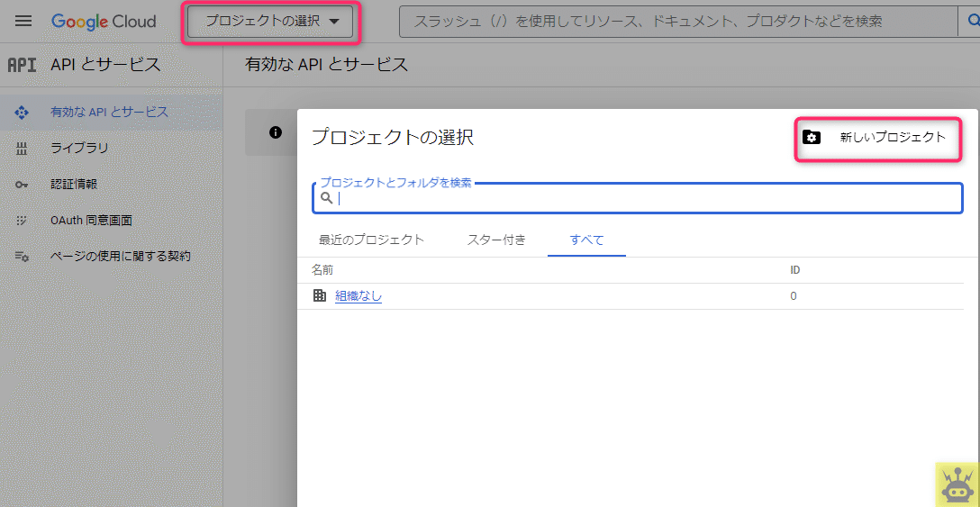Open the プロジェクトの選択 dropdown in the header
Image resolution: width=980 pixels, height=507 pixels.
[x=270, y=22]
